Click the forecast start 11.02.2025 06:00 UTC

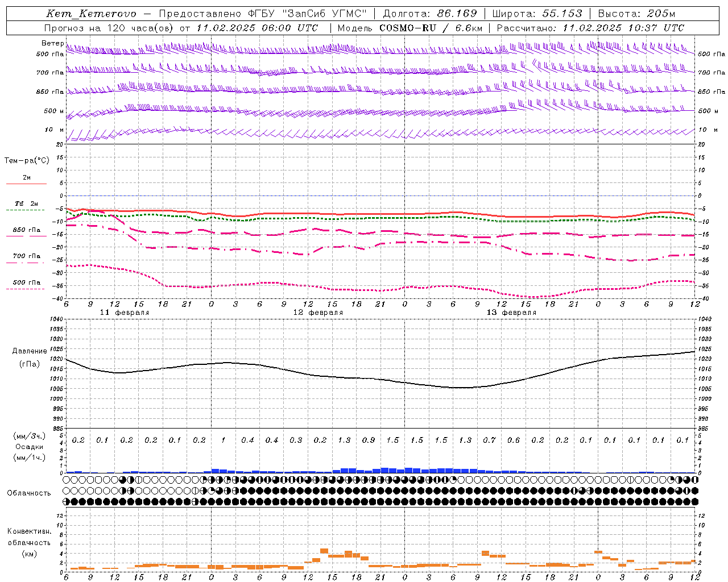point(257,28)
